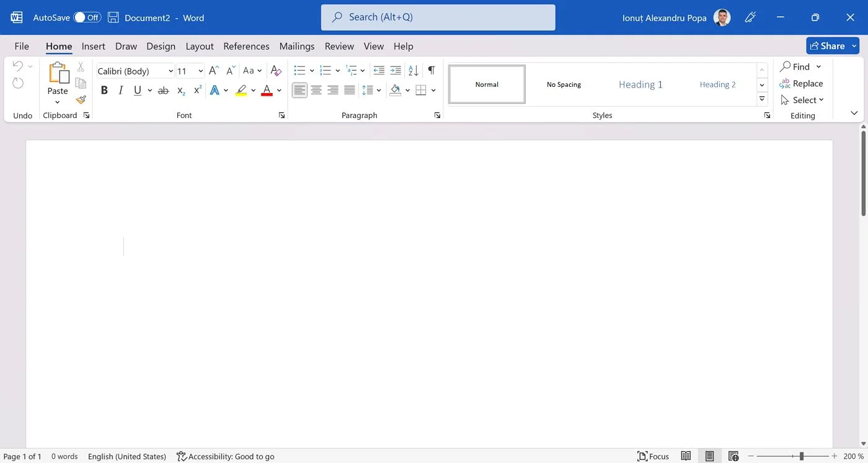Screen dimensions: 868x463
Task: Click the user profile picture
Action: pos(722,17)
